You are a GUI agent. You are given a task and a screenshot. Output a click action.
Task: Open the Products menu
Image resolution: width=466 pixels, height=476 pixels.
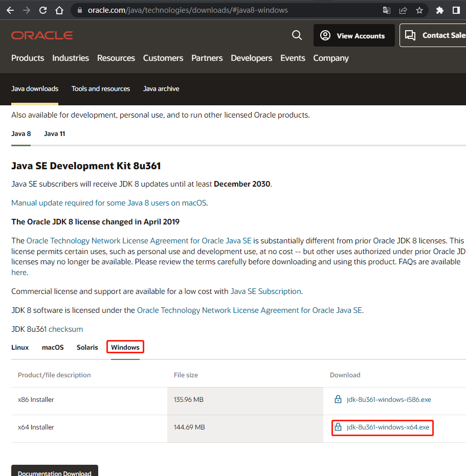pyautogui.click(x=28, y=58)
